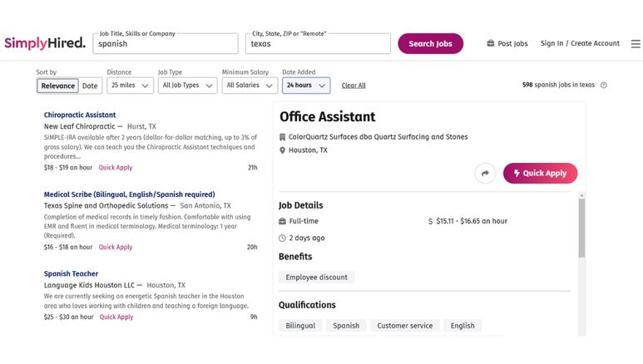643x364 pixels.
Task: Open the All Job Types dropdown
Action: [x=187, y=86]
